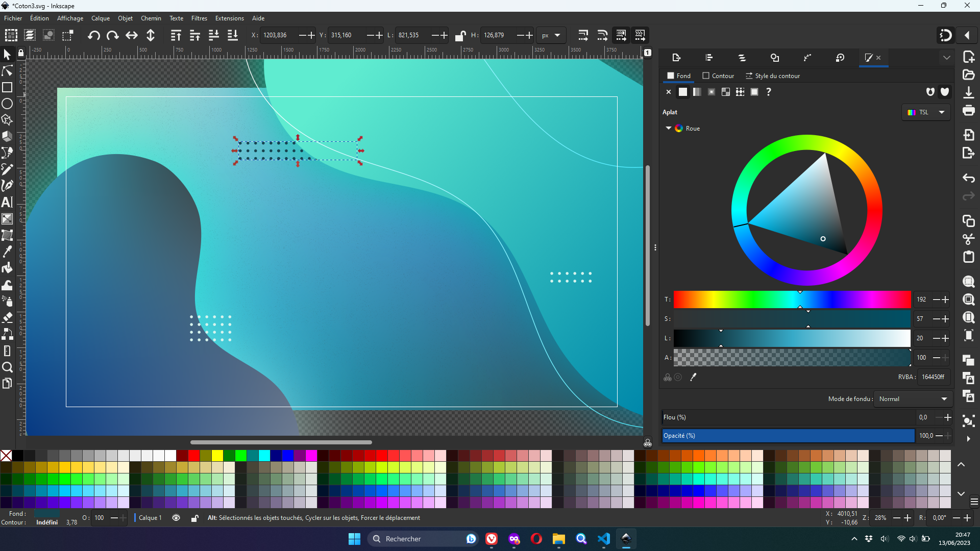Click the Style du contour tab
Image resolution: width=980 pixels, height=551 pixels.
(773, 76)
